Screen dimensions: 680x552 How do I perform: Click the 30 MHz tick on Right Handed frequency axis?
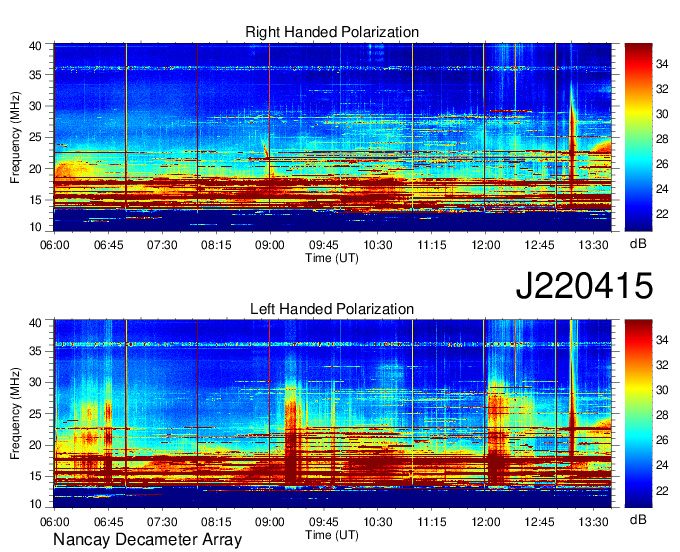[x=35, y=106]
